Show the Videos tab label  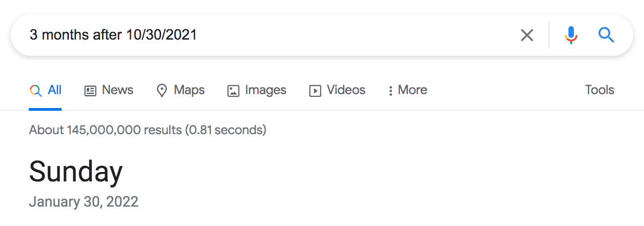pos(346,90)
